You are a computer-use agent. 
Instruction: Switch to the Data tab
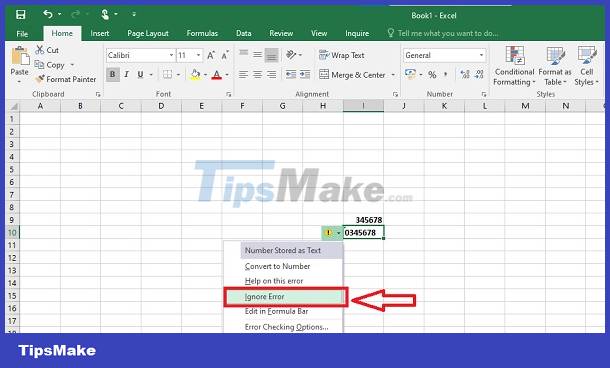click(x=244, y=33)
